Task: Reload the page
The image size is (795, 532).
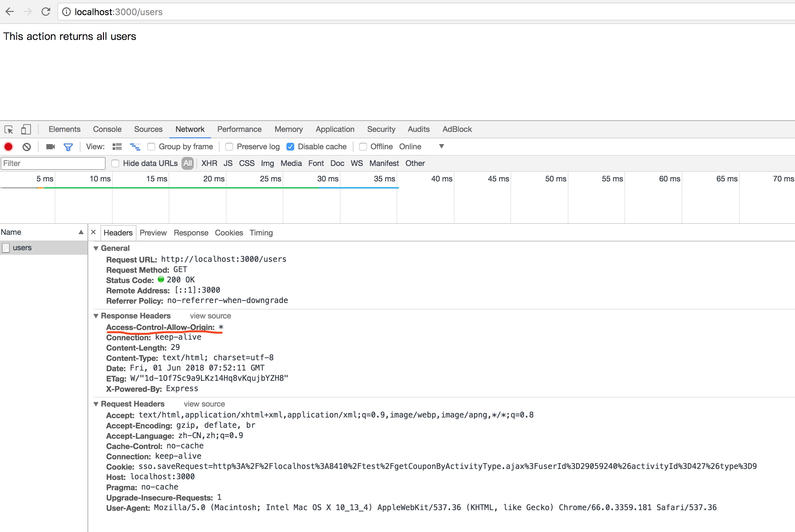Action: [x=46, y=12]
